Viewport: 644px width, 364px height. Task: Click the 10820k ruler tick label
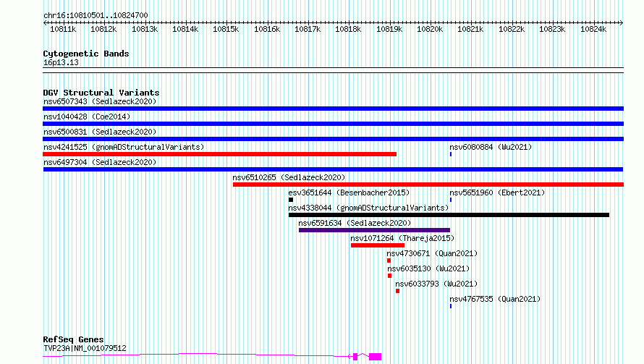tap(430, 30)
